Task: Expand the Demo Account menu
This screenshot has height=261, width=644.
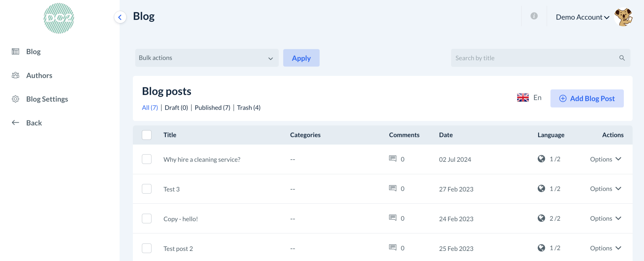Action: pos(582,17)
